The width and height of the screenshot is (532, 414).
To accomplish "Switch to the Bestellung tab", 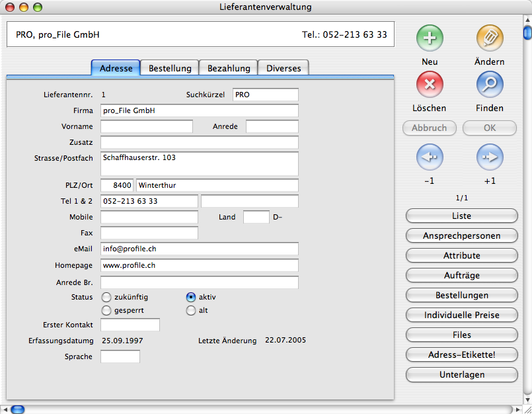I will (x=170, y=68).
